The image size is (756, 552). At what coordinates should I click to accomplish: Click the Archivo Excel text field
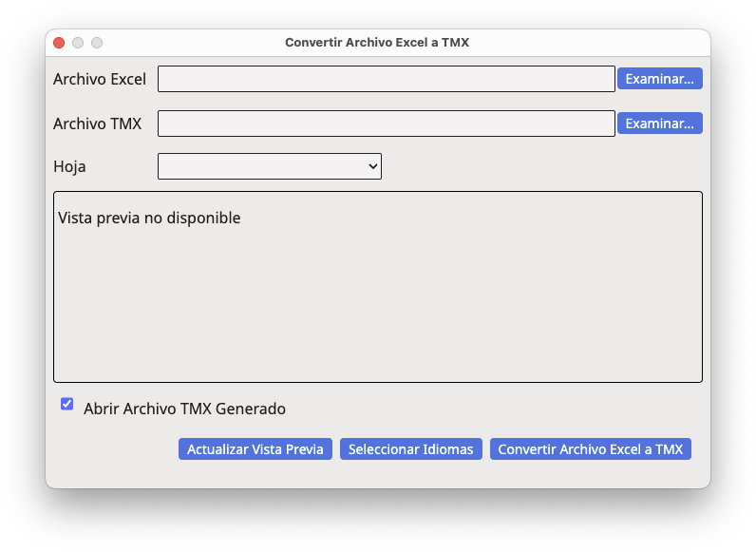[387, 79]
